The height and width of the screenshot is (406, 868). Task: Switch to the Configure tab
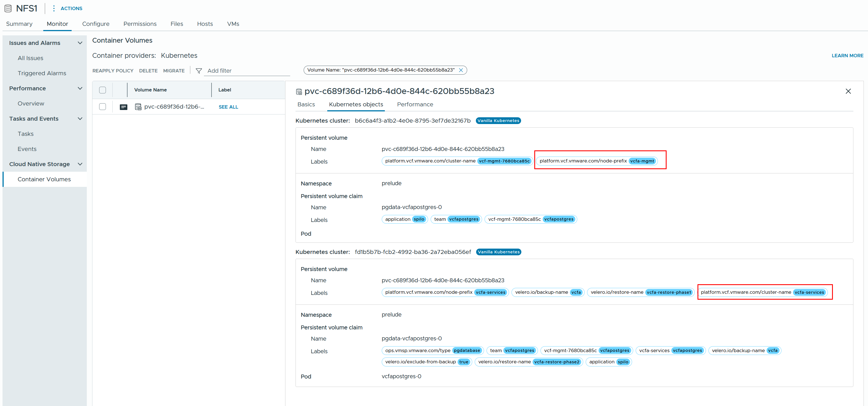tap(96, 24)
